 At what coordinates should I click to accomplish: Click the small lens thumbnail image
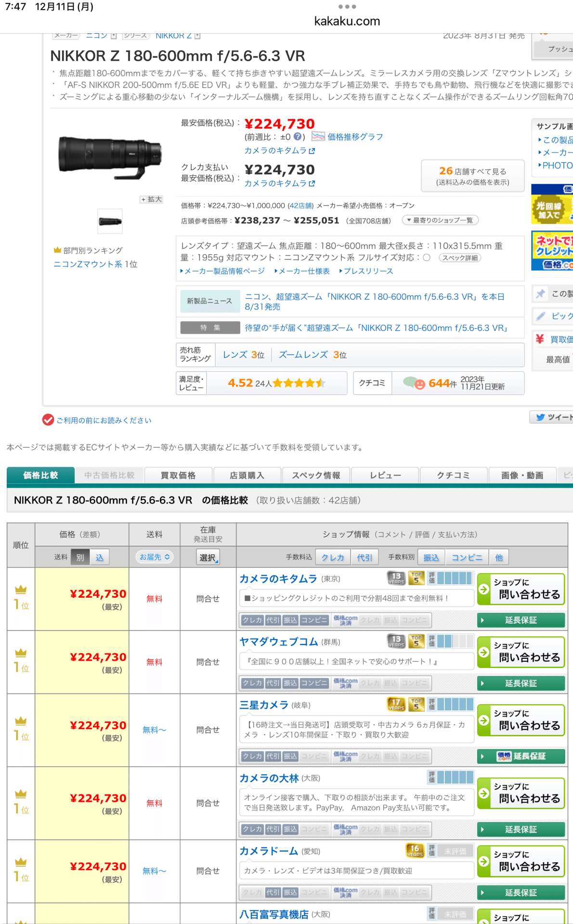pos(110,221)
